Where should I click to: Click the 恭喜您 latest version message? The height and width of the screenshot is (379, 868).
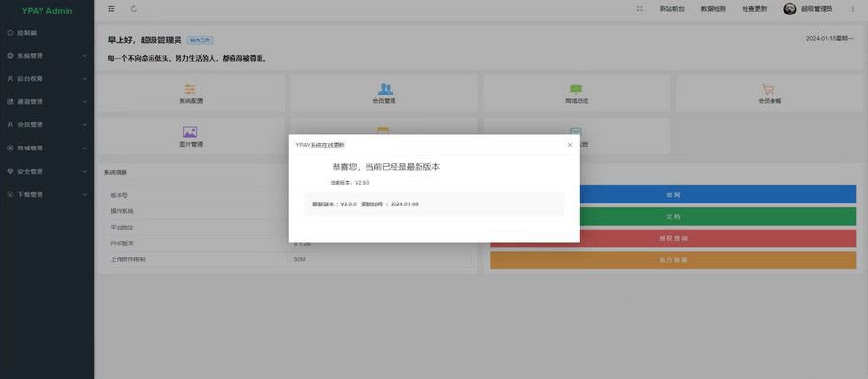(x=386, y=167)
